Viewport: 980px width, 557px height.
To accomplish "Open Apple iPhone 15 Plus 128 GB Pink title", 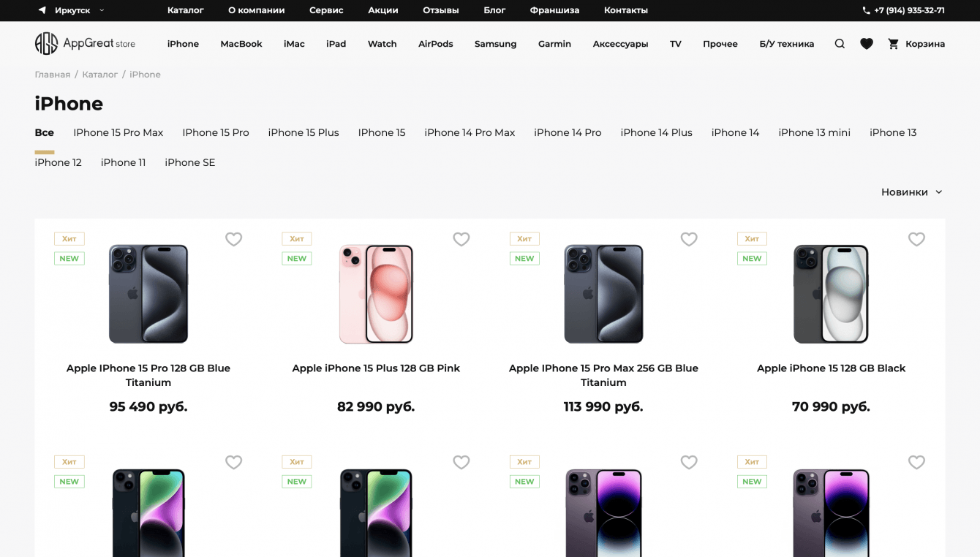I will (376, 368).
